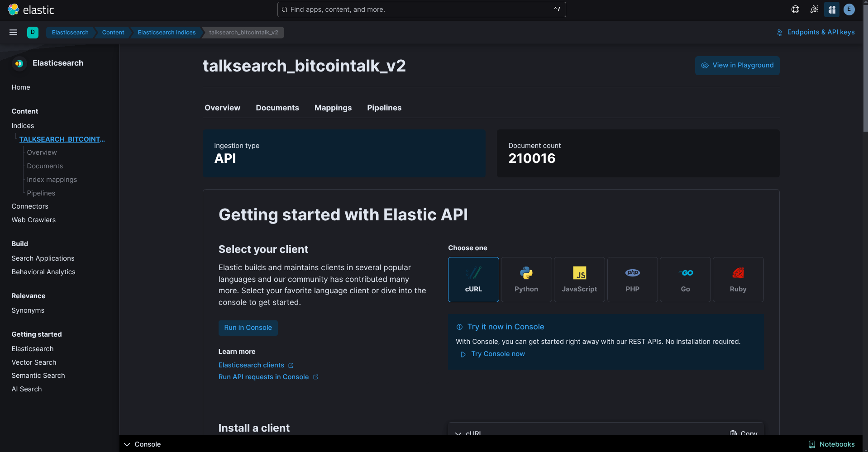Select the Python client option
Viewport: 868px width, 452px height.
point(526,280)
